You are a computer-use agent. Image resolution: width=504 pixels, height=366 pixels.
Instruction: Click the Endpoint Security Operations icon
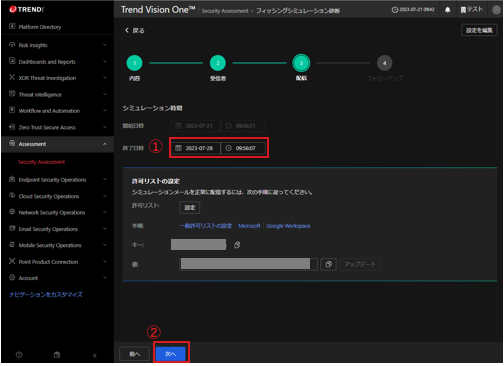coord(12,179)
